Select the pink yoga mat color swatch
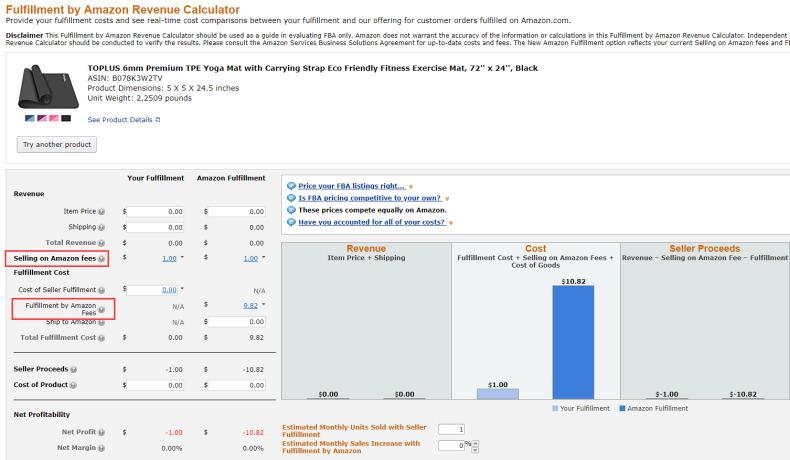The image size is (790, 460). (54, 118)
